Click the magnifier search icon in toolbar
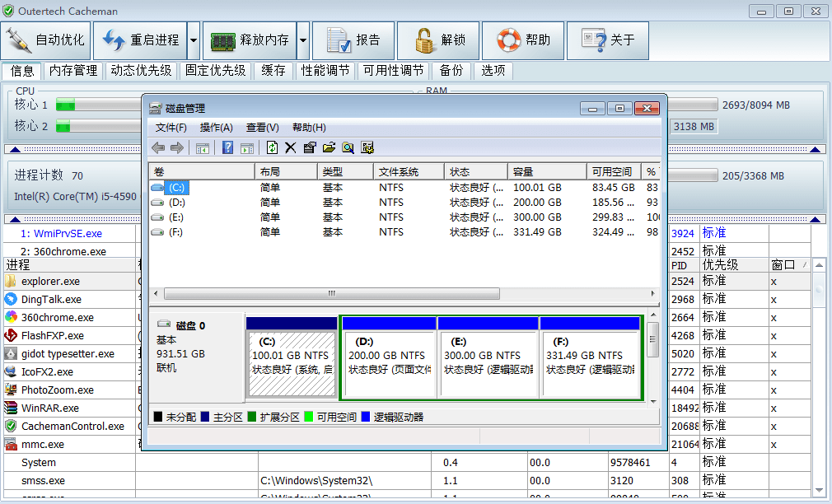 tap(348, 147)
